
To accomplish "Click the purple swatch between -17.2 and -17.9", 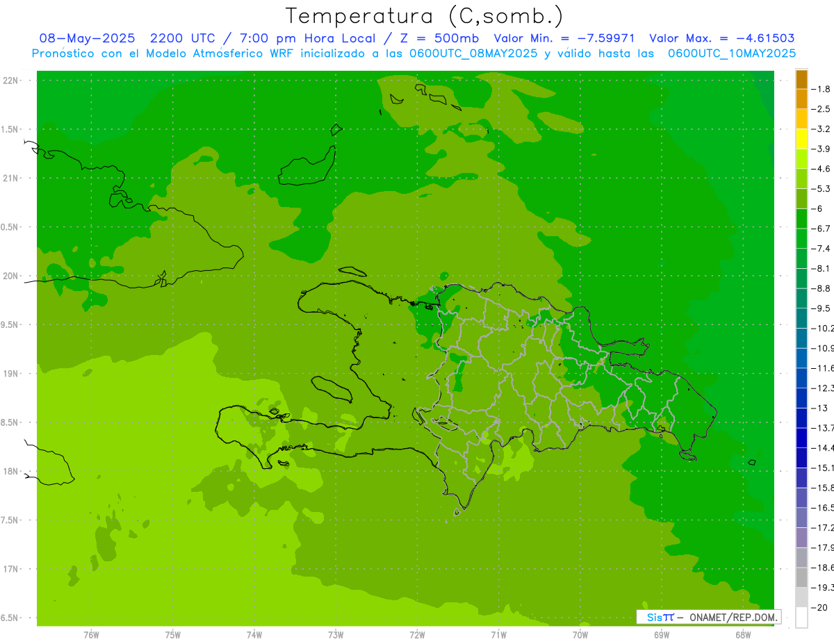I will tap(801, 538).
